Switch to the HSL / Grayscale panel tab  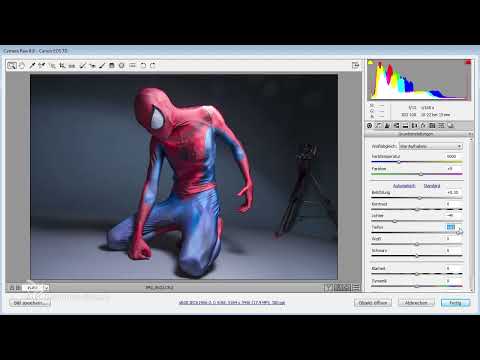(x=396, y=125)
